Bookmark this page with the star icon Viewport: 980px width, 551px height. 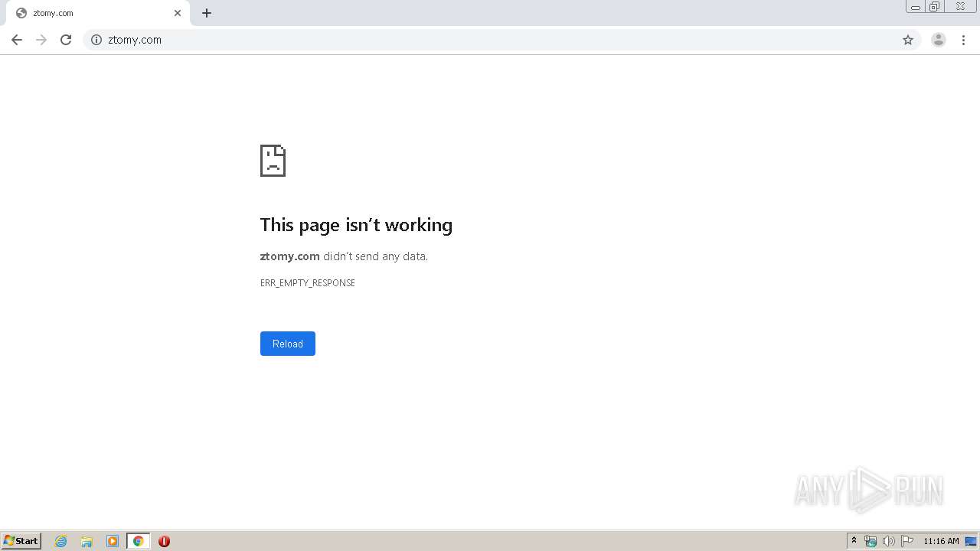click(908, 40)
